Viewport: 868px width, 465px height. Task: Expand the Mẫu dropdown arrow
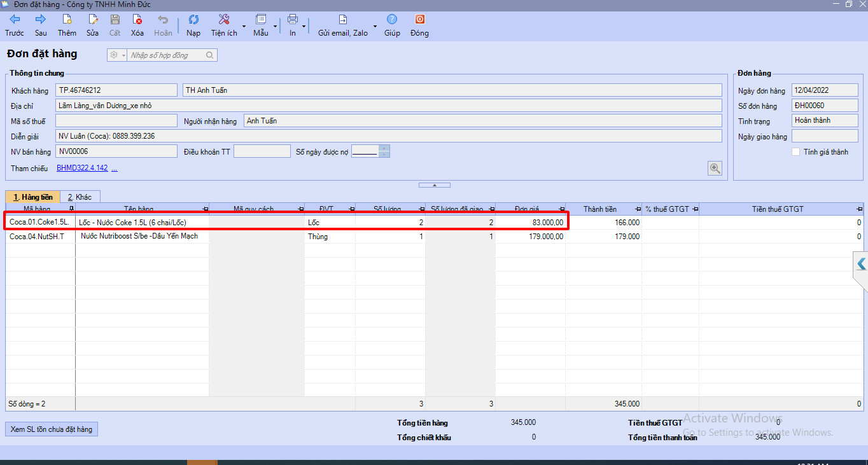pyautogui.click(x=276, y=27)
